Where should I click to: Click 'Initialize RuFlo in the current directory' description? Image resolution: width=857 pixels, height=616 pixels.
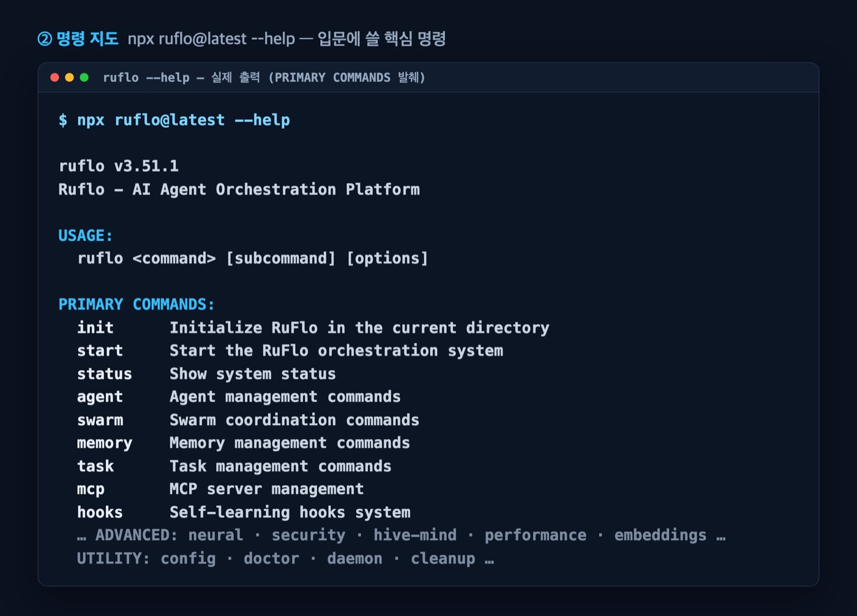pos(359,327)
